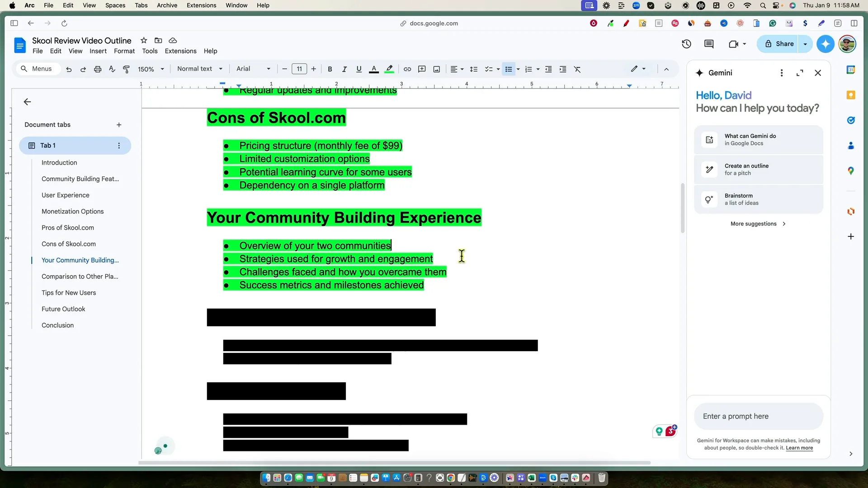Open the Normal text style dropdown

pyautogui.click(x=200, y=69)
